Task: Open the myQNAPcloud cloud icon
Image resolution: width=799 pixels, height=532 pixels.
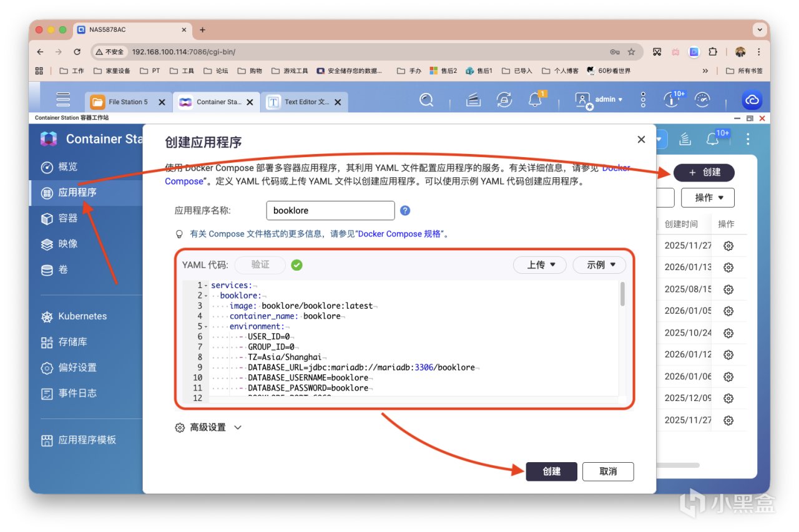Action: (752, 100)
